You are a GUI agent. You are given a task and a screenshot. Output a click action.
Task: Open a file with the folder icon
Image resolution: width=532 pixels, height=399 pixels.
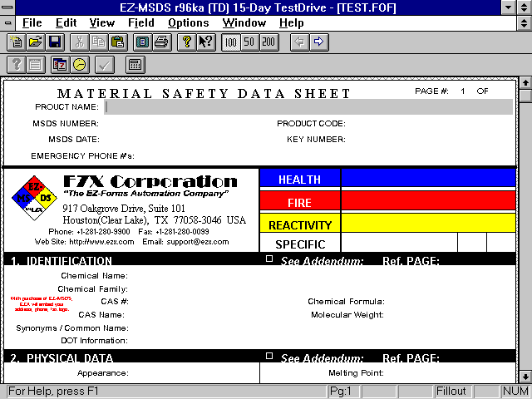tap(35, 42)
